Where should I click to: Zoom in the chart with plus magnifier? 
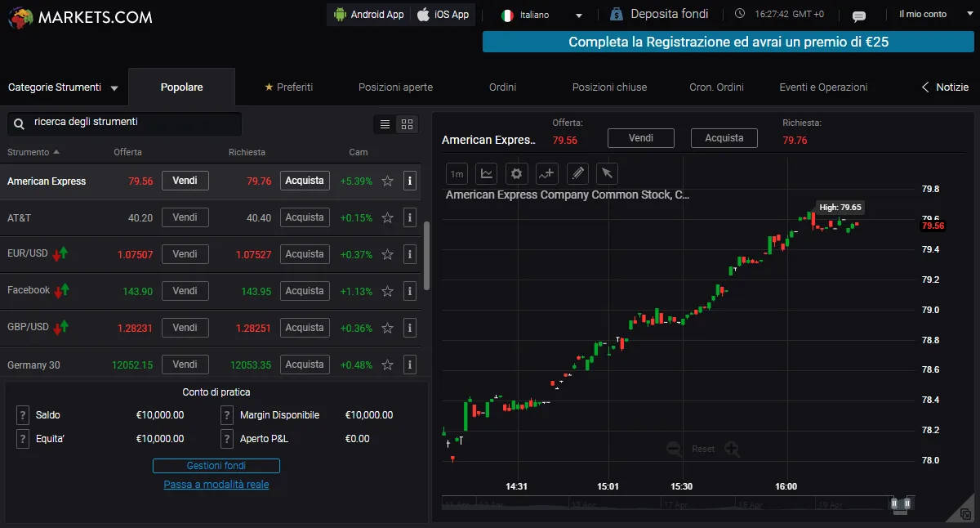click(x=732, y=449)
